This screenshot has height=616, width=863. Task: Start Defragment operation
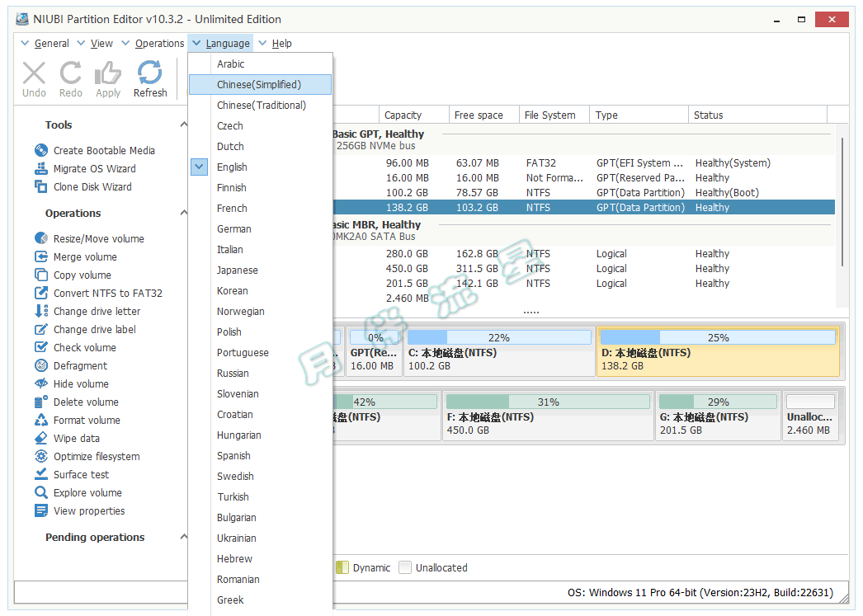coord(71,365)
